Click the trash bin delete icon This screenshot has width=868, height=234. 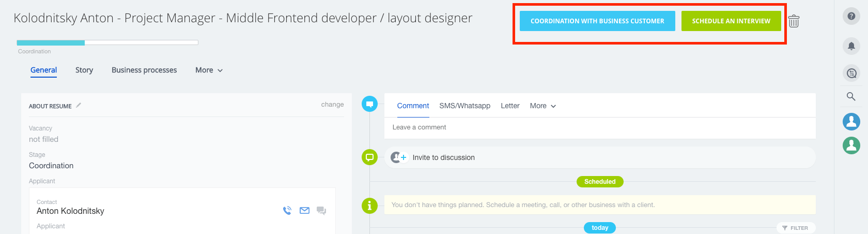click(794, 21)
